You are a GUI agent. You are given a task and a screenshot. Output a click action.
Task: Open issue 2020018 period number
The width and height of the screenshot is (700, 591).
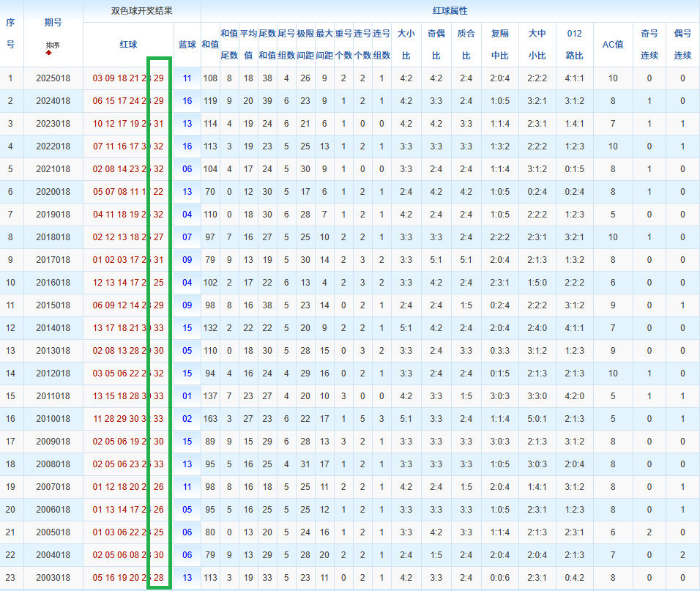pos(53,192)
